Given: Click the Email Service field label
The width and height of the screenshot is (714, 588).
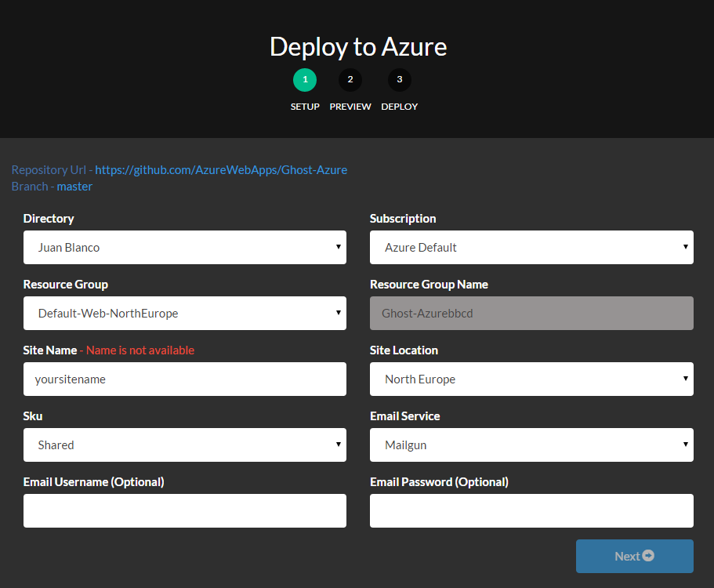Looking at the screenshot, I should [405, 416].
